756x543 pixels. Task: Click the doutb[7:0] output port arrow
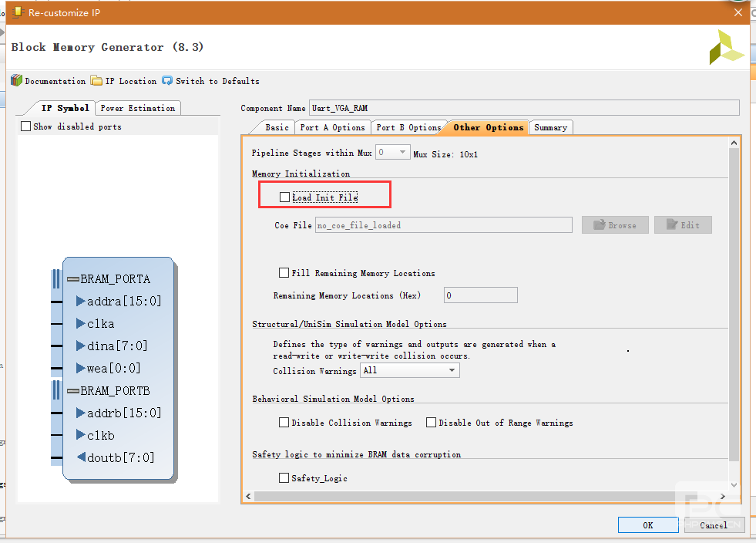81,457
